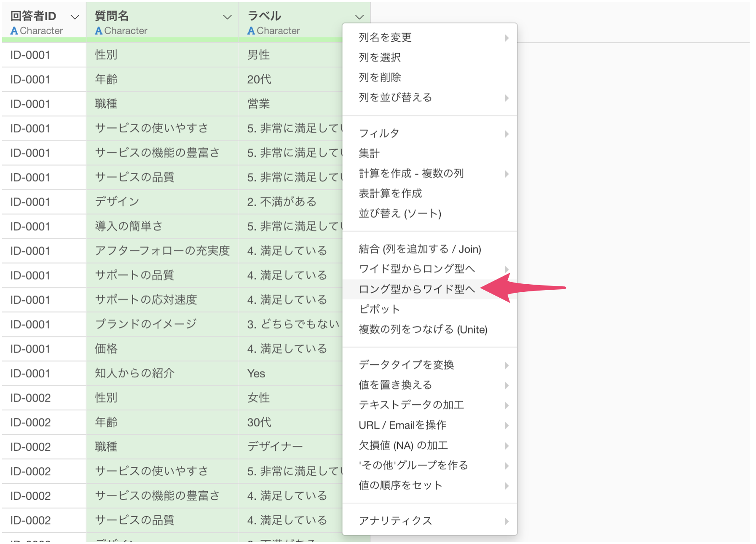This screenshot has height=544, width=756.
Task: Open the アナリティクス submenu arrow
Action: [506, 521]
